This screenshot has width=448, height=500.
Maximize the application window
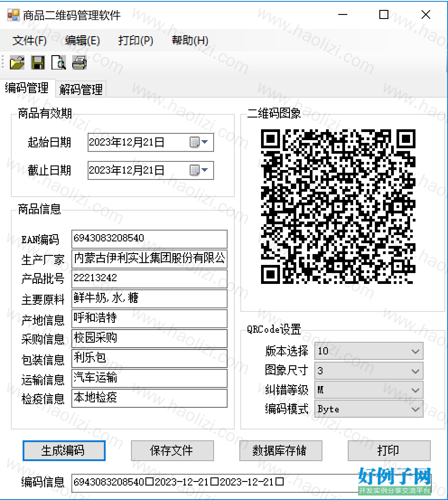pyautogui.click(x=384, y=14)
